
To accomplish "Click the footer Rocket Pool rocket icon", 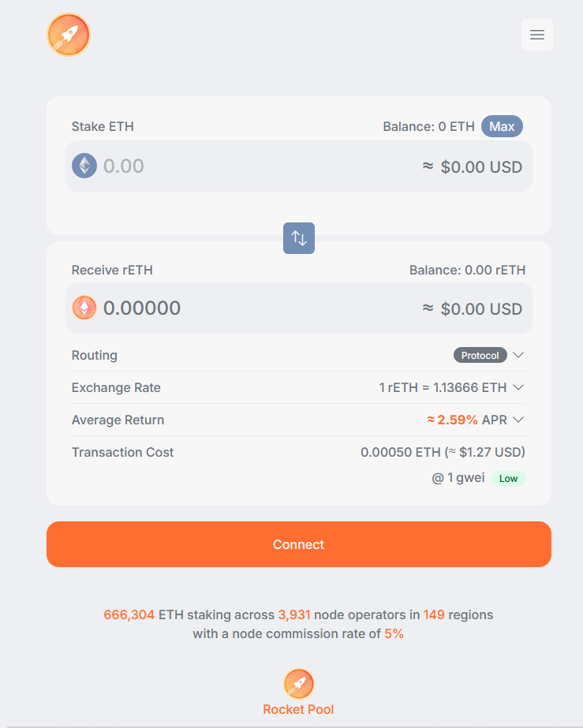I will (x=299, y=684).
